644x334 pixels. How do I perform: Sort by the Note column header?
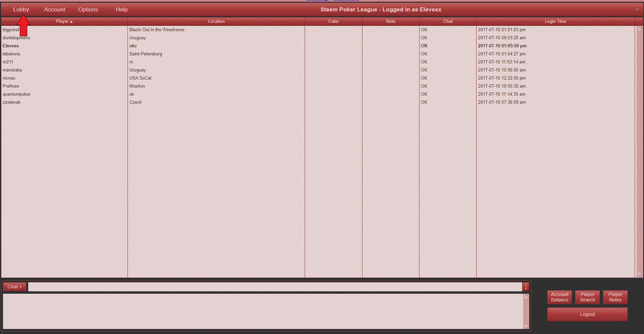pos(391,21)
